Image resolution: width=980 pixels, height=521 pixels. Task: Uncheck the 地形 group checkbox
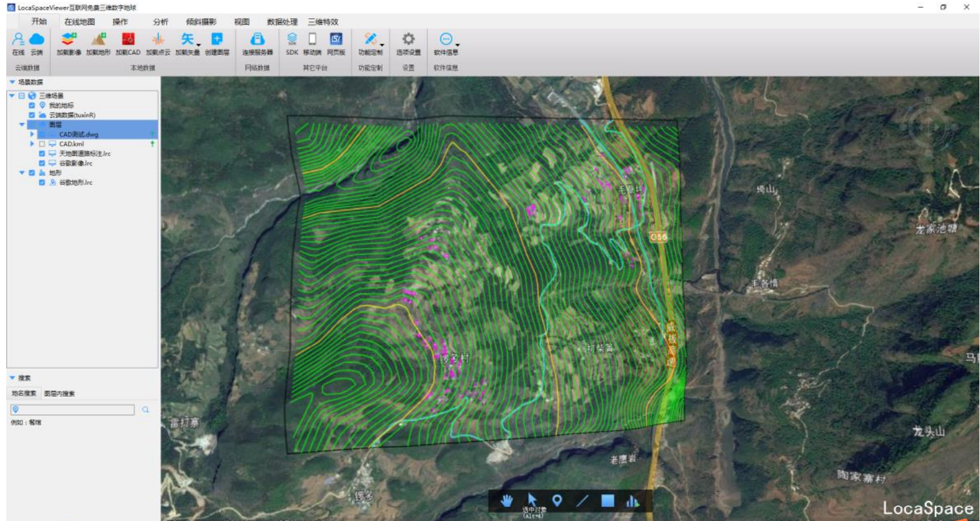(32, 173)
